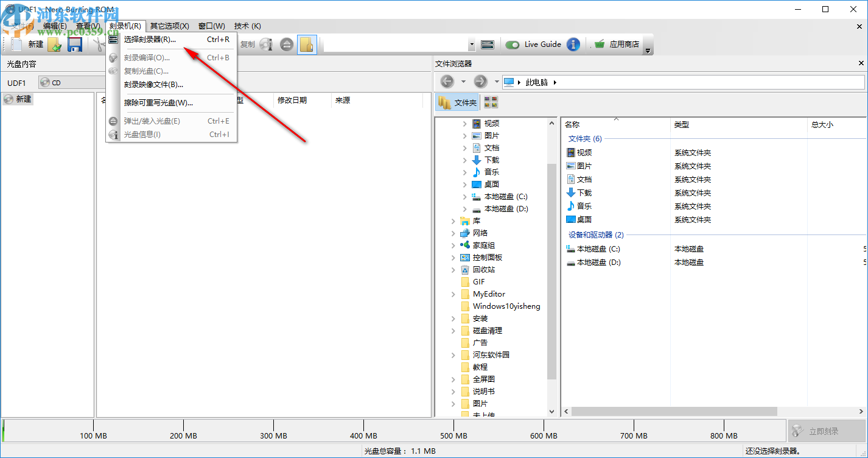Viewport: 868px width, 458px height.
Task: Toggle the file browser folder icon in toolbar
Action: coord(307,44)
